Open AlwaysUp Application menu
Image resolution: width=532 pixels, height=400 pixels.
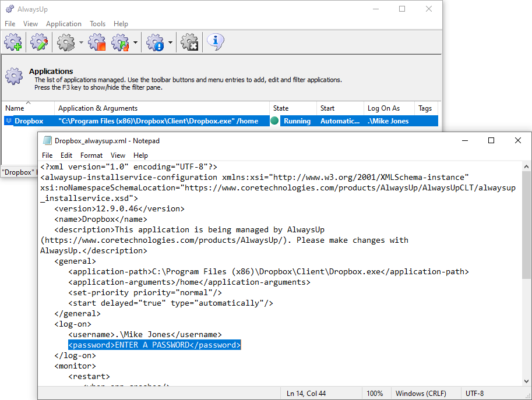64,24
